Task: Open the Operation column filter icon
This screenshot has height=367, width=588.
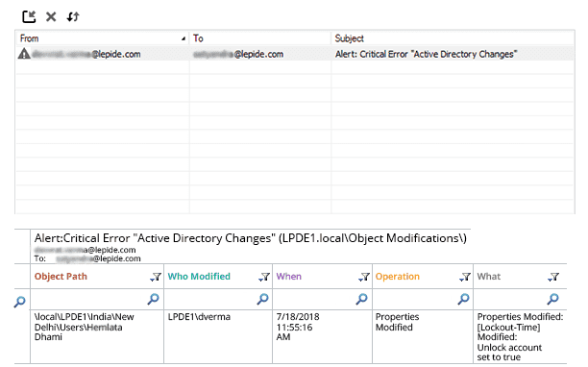Action: pos(465,277)
